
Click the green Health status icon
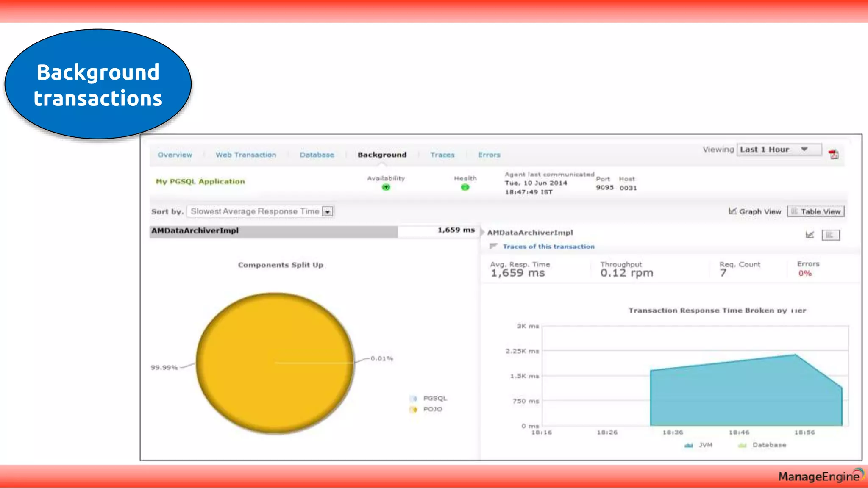tap(465, 187)
